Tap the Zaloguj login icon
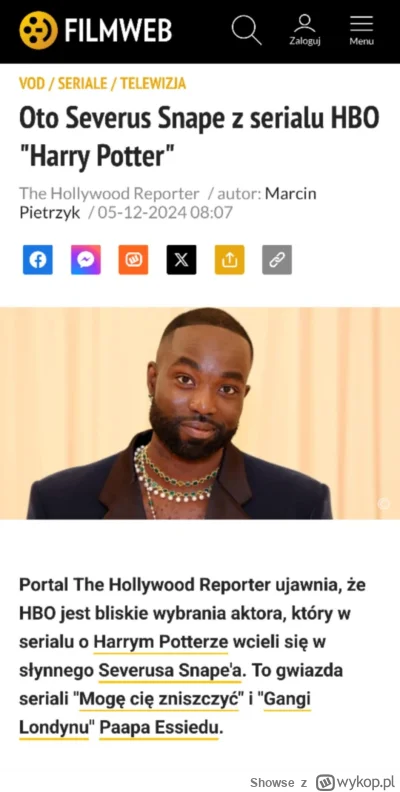400x792 pixels. pos(305,30)
